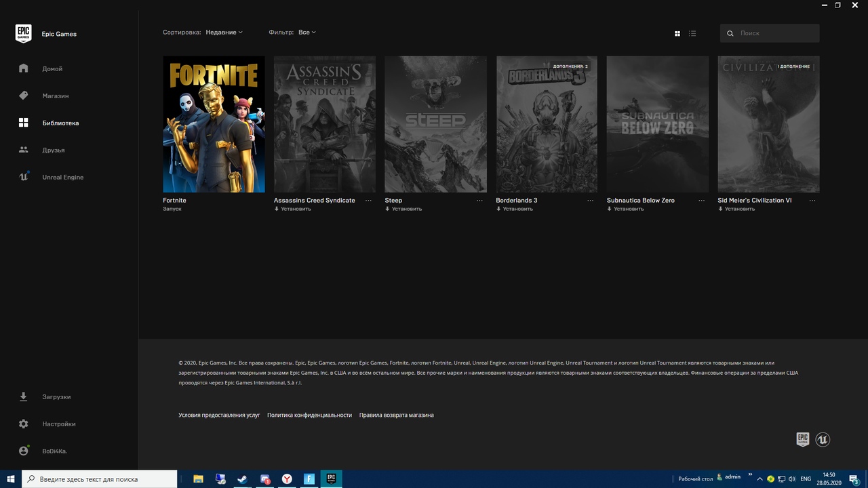Click the Настройки gear icon
Image resolution: width=868 pixels, height=488 pixels.
click(24, 424)
